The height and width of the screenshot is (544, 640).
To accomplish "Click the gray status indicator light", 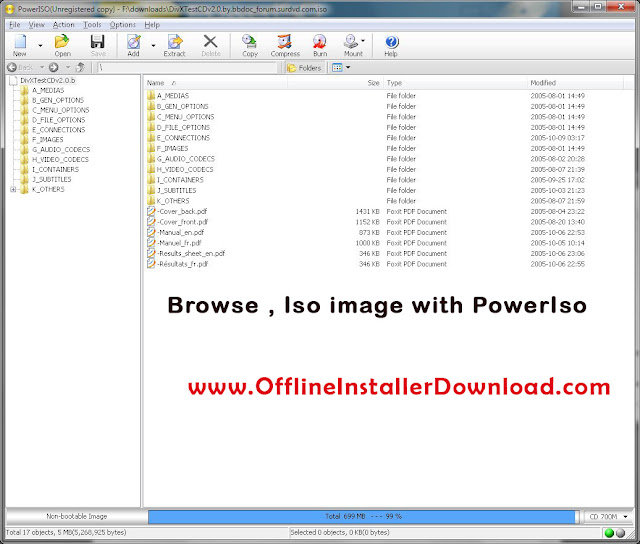I will click(620, 533).
